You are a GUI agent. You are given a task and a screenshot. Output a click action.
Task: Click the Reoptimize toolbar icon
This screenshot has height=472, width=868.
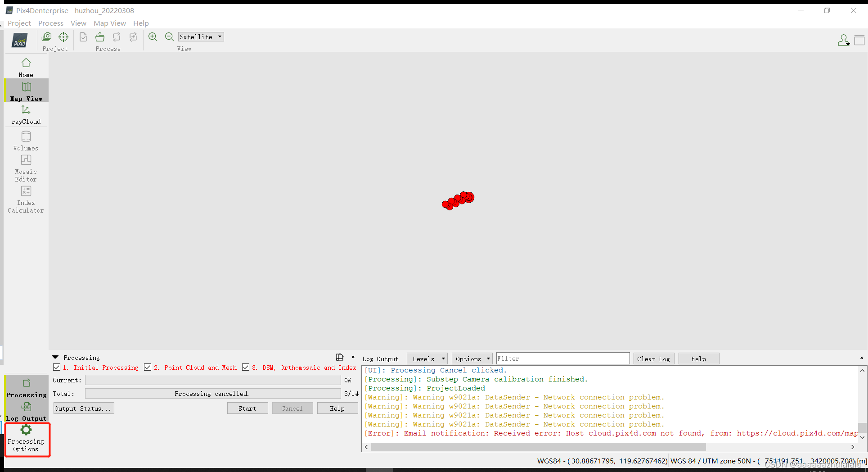(x=117, y=37)
